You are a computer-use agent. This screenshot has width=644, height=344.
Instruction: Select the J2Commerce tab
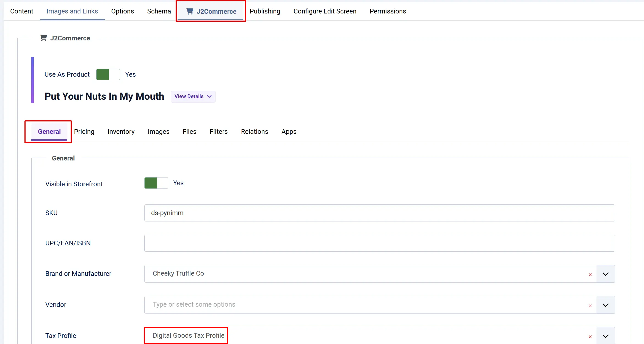tap(211, 11)
